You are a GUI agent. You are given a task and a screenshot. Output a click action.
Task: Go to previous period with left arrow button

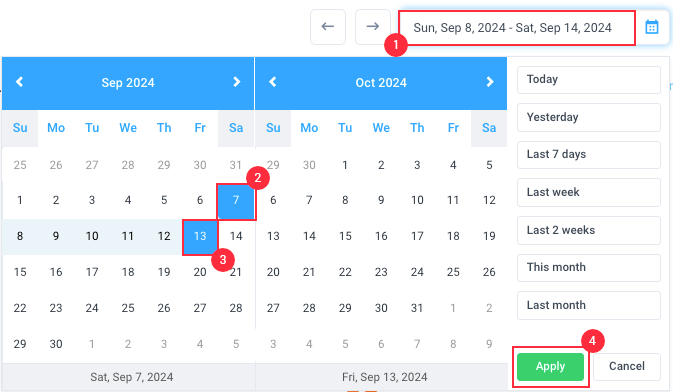(328, 27)
